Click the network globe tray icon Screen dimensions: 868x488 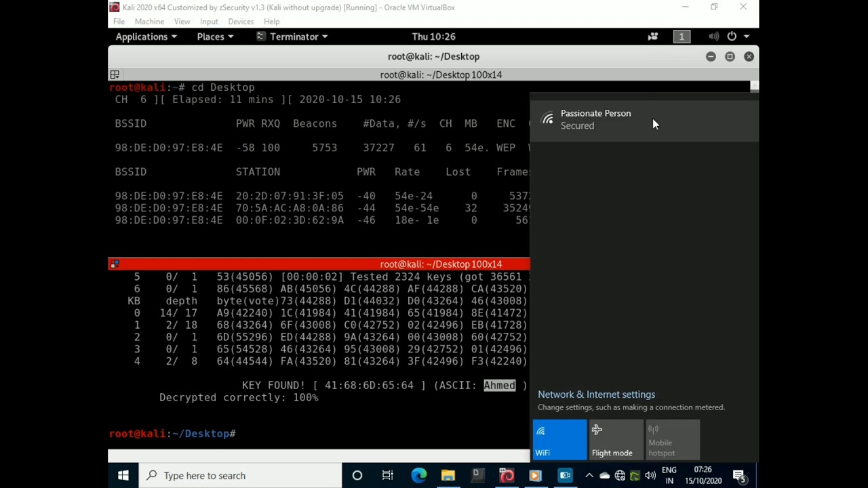pyautogui.click(x=620, y=476)
